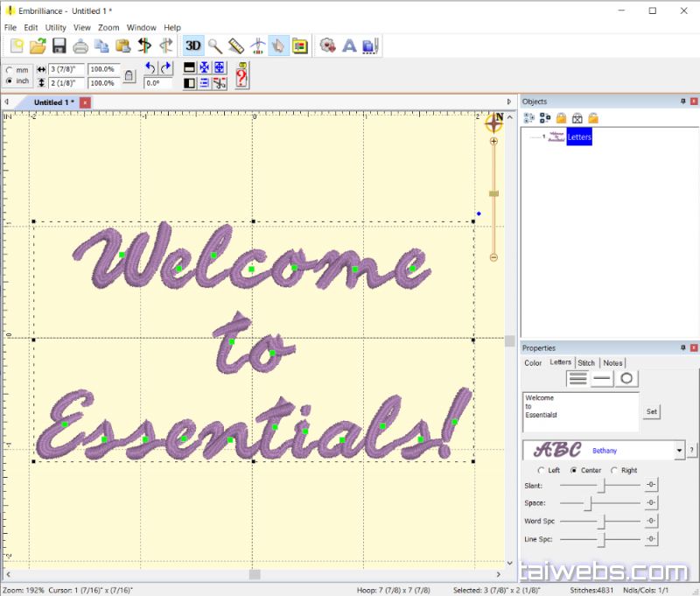Select the magnifier zoom tool
Screen dimensions: 700x596
(x=214, y=46)
